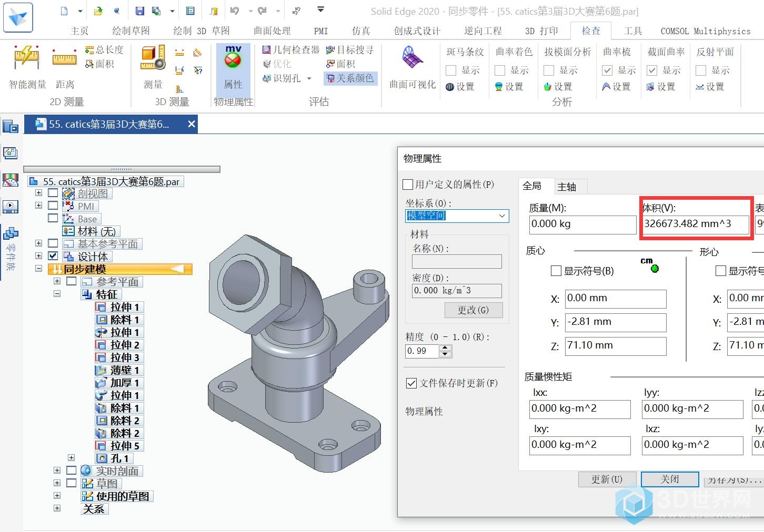Collapse the 特征 tree node

point(57,293)
